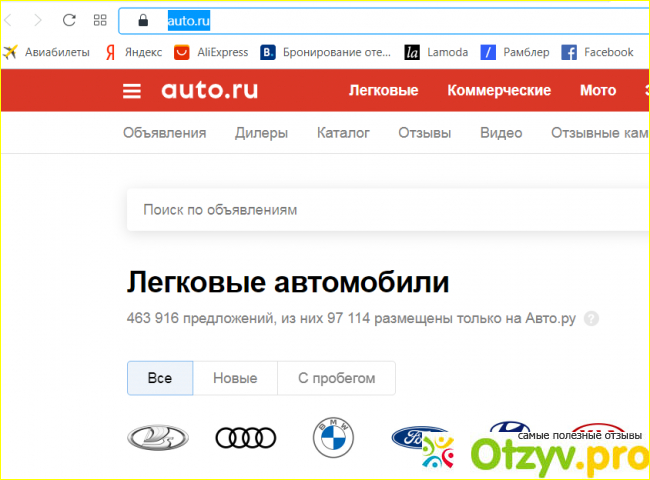Screen dimensions: 650x480
Task: Filter listings by С пробегом
Action: 336,378
